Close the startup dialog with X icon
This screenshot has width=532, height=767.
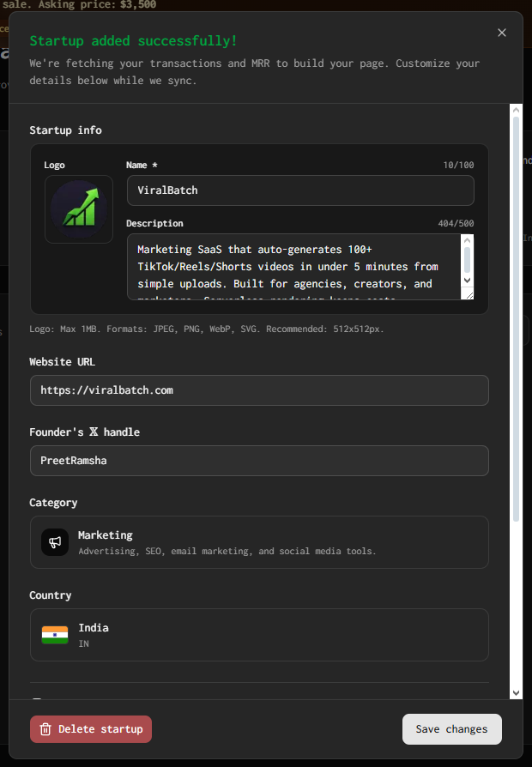(502, 33)
